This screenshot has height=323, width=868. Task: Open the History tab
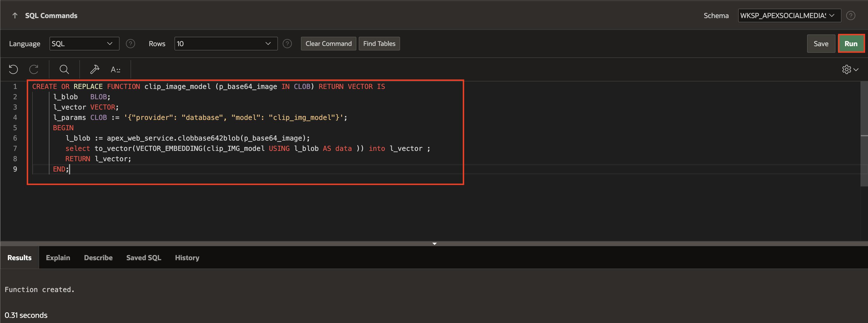pos(187,258)
